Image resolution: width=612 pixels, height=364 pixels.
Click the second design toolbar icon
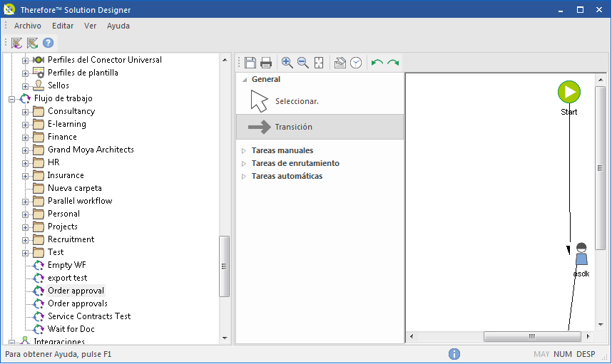[x=32, y=43]
